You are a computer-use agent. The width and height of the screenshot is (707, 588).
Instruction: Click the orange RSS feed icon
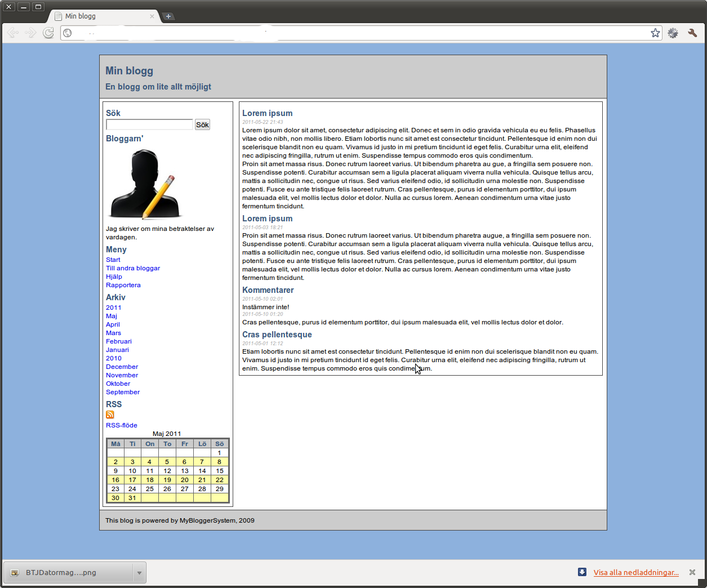click(110, 415)
